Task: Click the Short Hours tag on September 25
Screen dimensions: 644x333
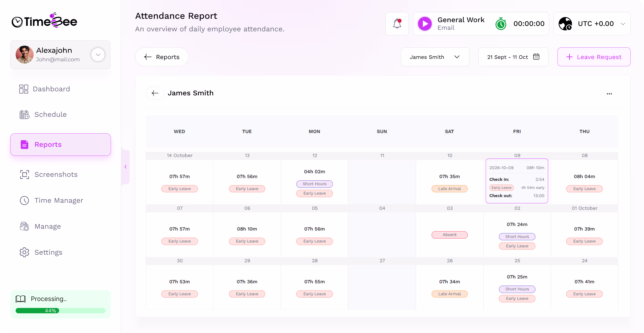Action: [517, 289]
